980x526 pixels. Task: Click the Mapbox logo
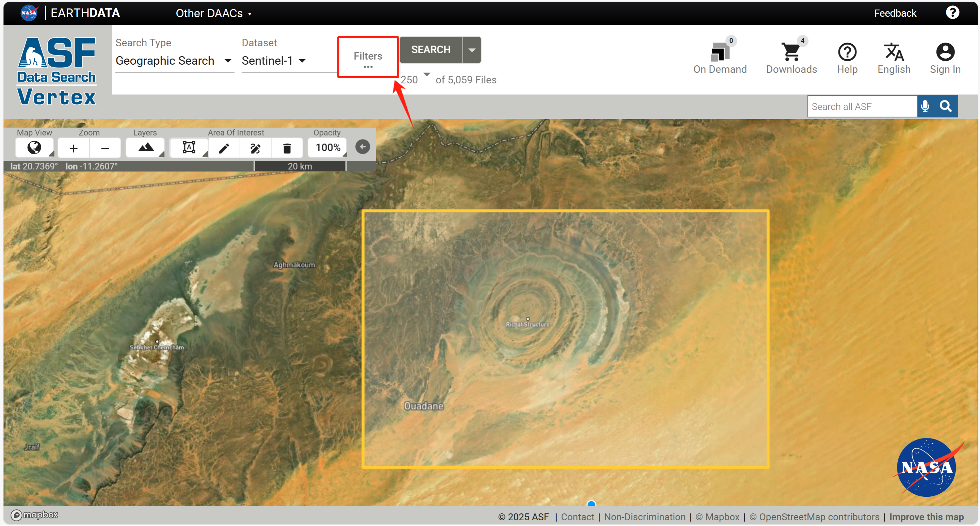point(35,515)
